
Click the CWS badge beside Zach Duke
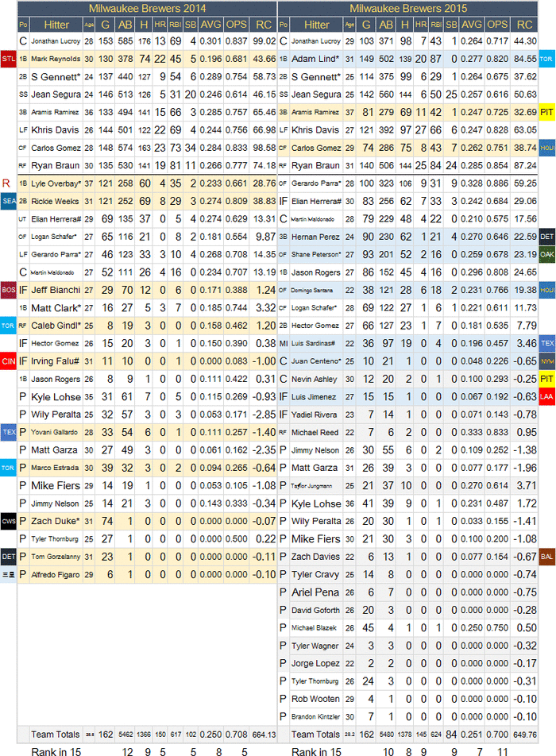tap(9, 521)
